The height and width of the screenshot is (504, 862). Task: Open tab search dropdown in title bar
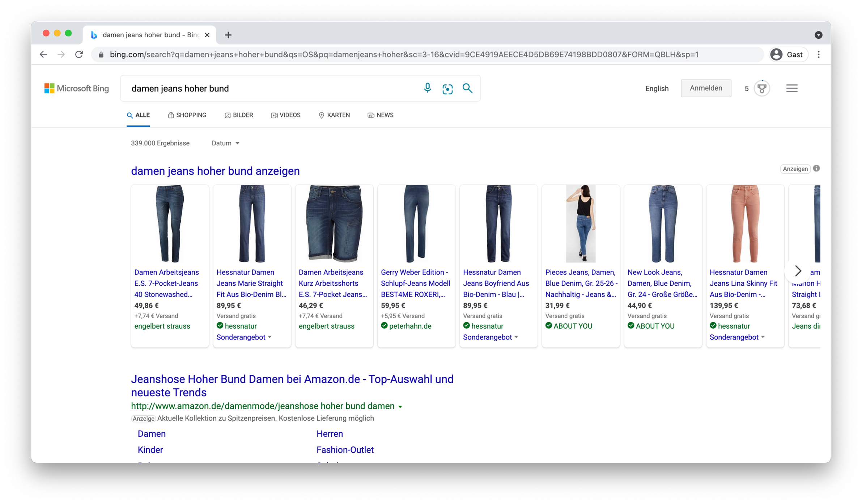(x=819, y=35)
